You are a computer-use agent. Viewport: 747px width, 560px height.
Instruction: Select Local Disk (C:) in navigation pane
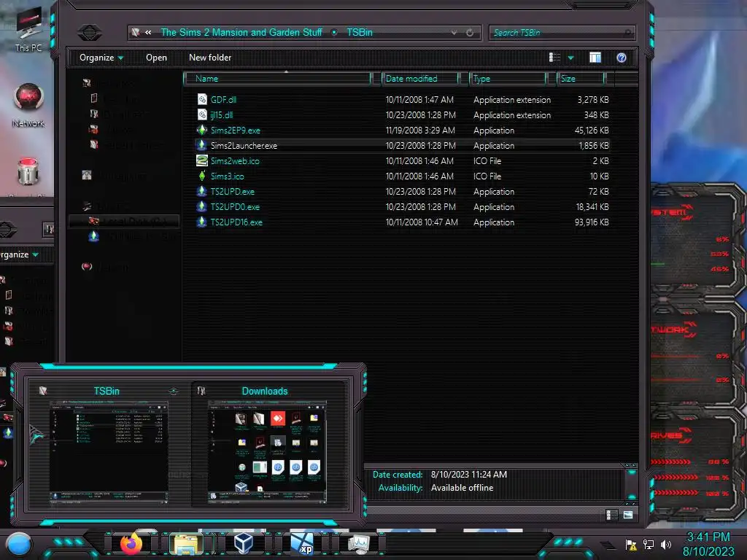(125, 221)
